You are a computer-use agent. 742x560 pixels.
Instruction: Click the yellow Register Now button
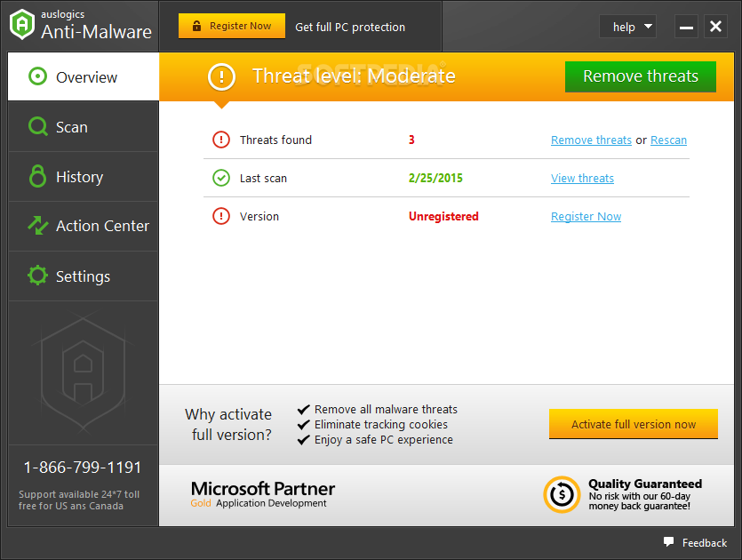(232, 26)
